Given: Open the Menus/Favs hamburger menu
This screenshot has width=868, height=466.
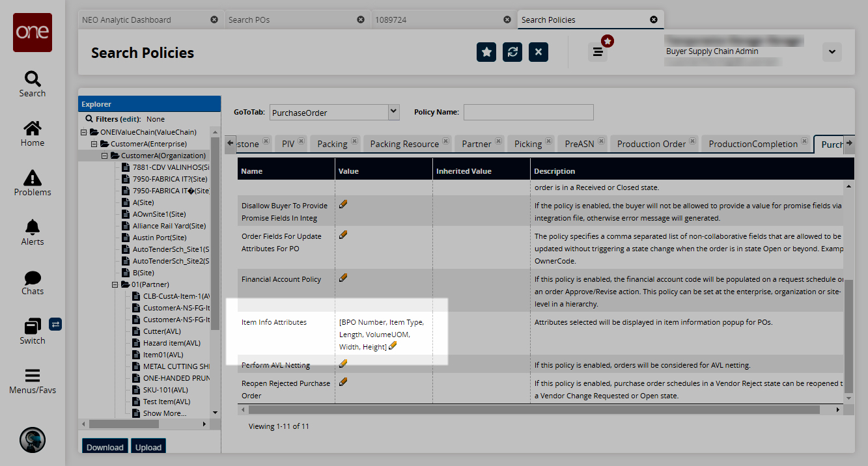Looking at the screenshot, I should [x=32, y=376].
